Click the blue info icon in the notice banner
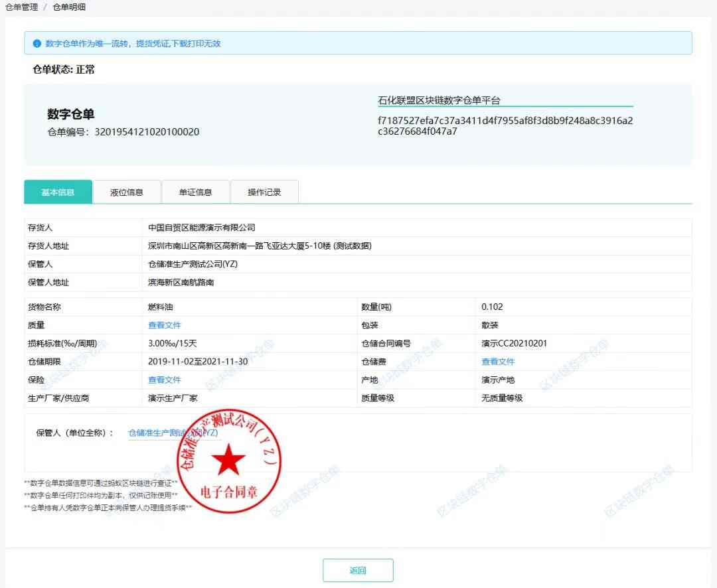The width and height of the screenshot is (717, 588). (37, 44)
